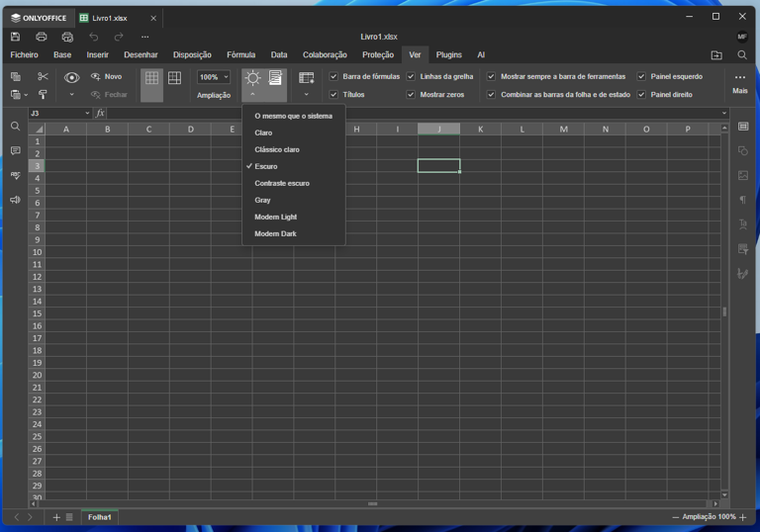This screenshot has width=760, height=532.
Task: Open the user profile MF avatar
Action: (x=742, y=37)
